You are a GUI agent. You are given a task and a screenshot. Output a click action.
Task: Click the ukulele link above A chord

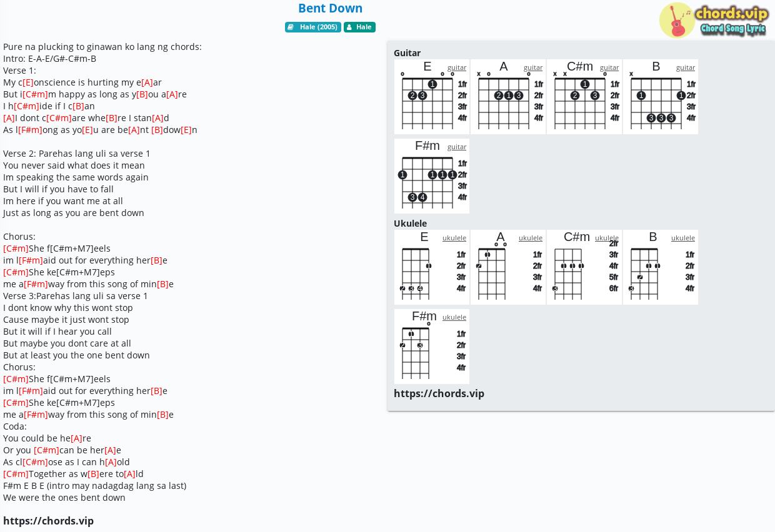coord(531,238)
